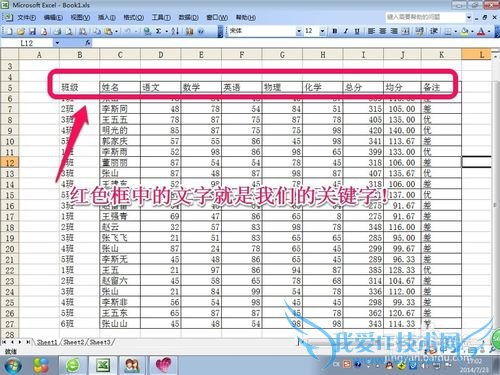Open the help search box dropdown

pos(469,17)
